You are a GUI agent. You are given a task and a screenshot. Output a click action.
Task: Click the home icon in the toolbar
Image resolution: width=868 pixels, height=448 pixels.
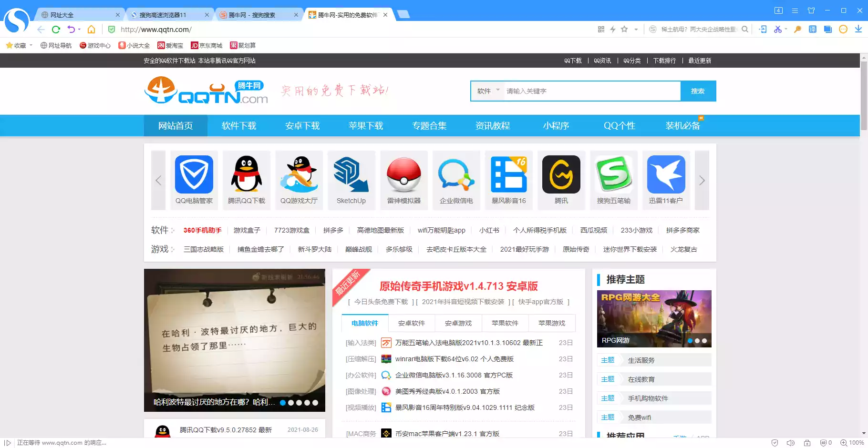(x=91, y=29)
